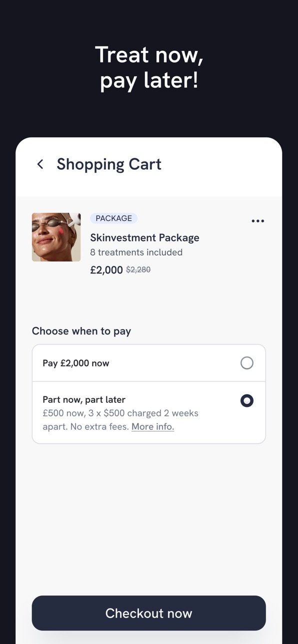This screenshot has height=644, width=298.
Task: Tap the 'Checkout now' button
Action: pos(149,613)
